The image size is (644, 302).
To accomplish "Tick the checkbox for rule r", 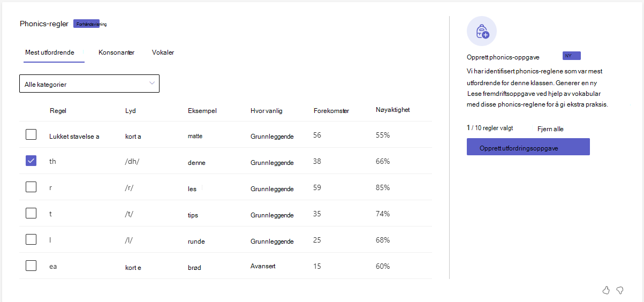I will (31, 187).
